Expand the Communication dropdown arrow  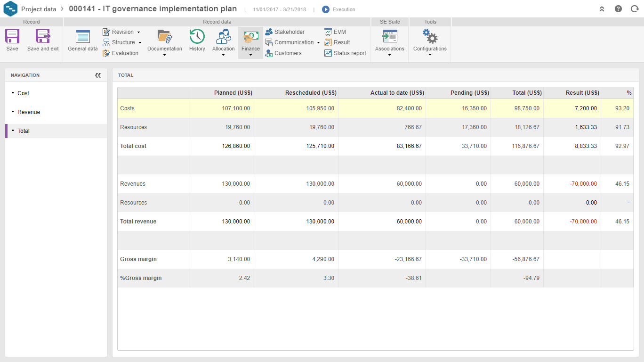[318, 43]
